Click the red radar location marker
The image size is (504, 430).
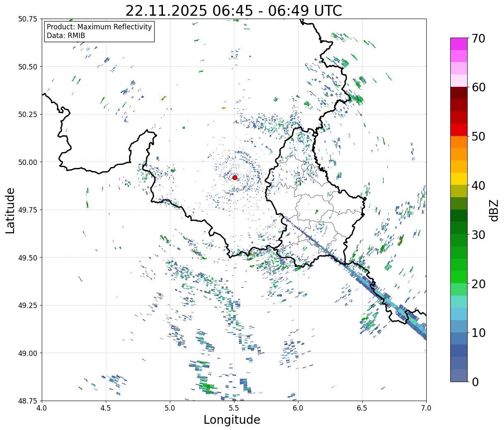click(235, 177)
